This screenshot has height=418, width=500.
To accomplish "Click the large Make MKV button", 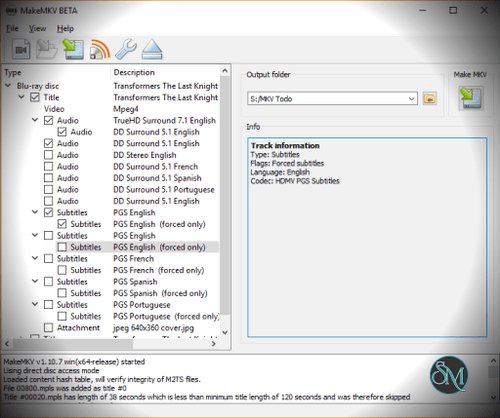I will 470,98.
